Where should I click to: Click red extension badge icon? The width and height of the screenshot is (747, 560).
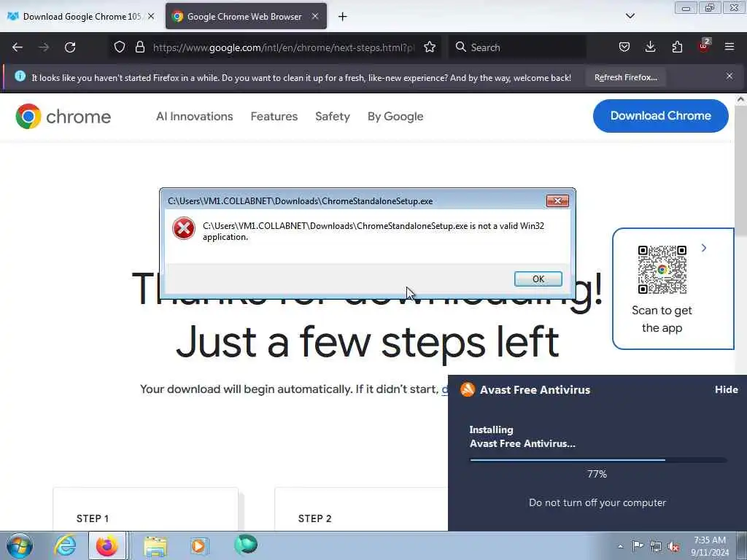[x=704, y=46]
